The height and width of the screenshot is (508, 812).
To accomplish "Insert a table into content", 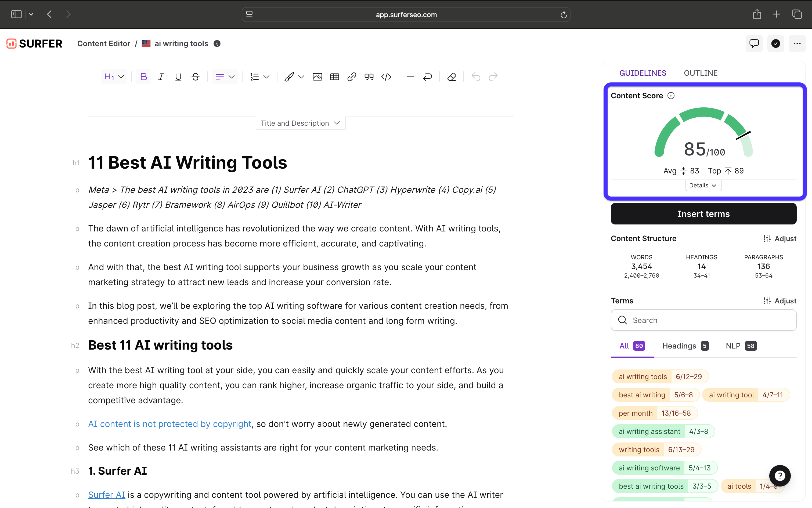I will click(x=334, y=77).
